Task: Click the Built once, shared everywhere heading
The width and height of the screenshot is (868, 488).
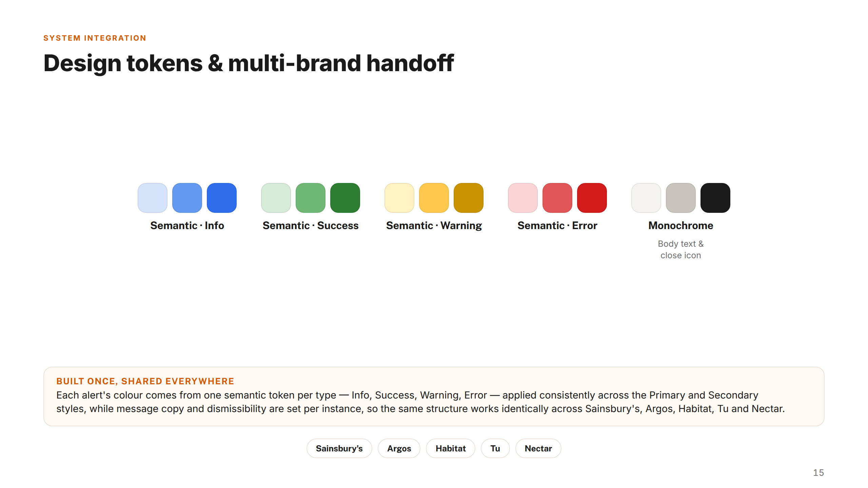Action: 145,381
